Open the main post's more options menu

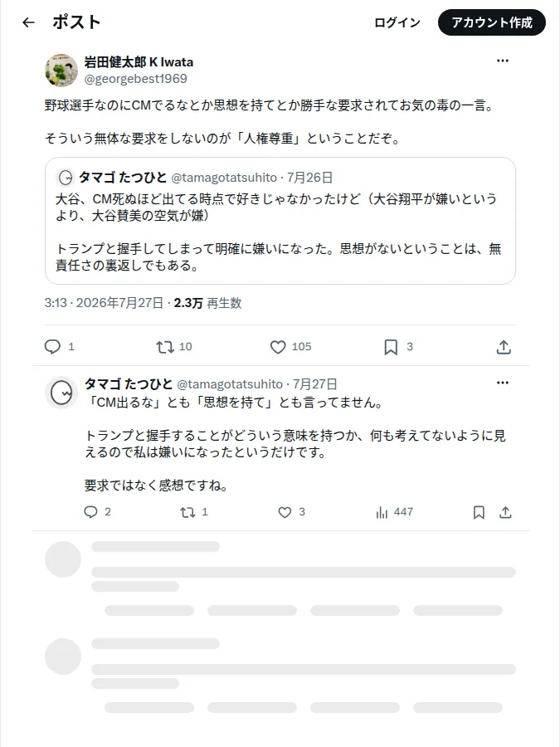[503, 61]
